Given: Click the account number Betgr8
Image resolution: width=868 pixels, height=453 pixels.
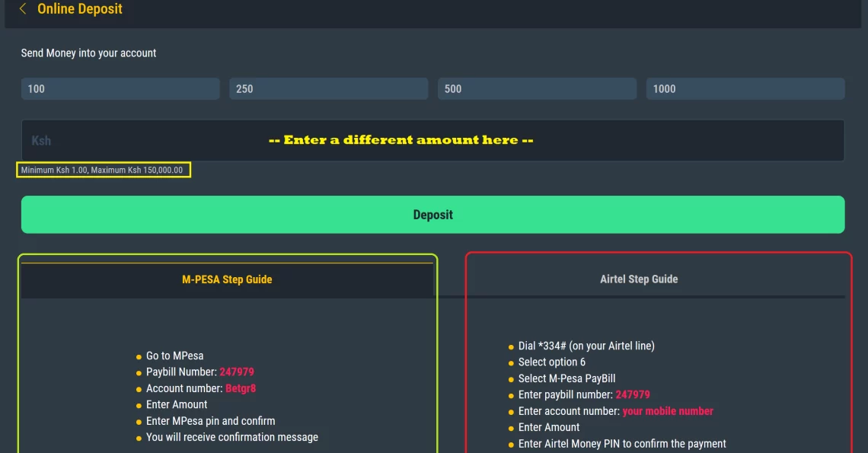Looking at the screenshot, I should (x=241, y=388).
